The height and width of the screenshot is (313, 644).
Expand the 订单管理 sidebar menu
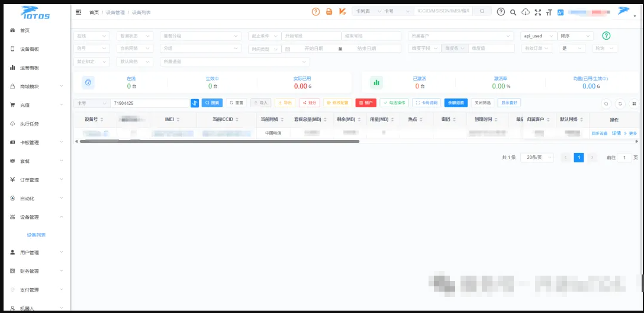36,180
